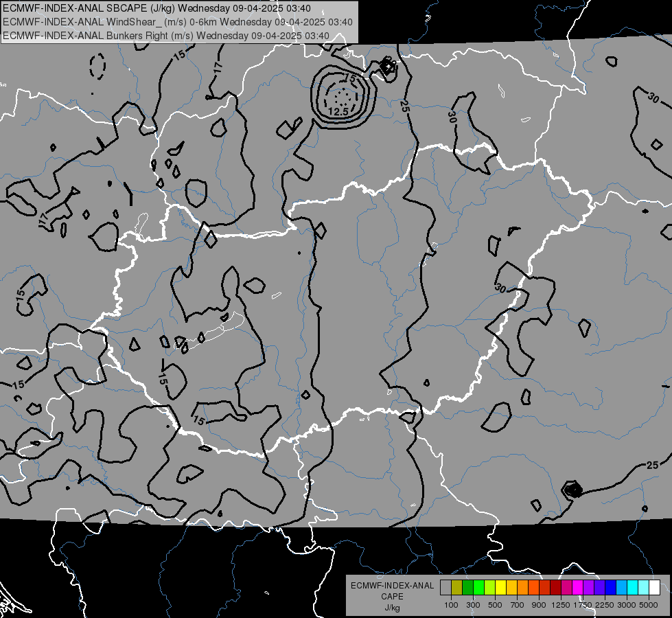Click the CAPE label in the legend
Screen dimensions: 672x618
(x=392, y=596)
